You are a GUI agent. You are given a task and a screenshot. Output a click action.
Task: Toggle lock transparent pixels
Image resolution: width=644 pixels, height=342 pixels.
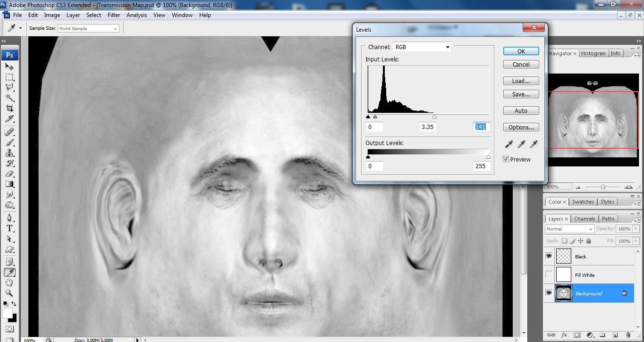[x=564, y=241]
